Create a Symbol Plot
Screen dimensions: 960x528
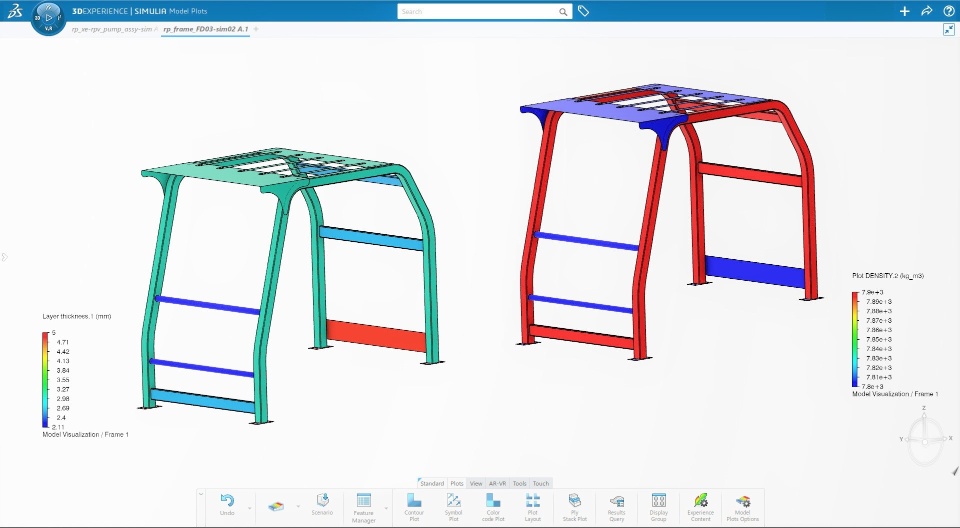pyautogui.click(x=453, y=508)
